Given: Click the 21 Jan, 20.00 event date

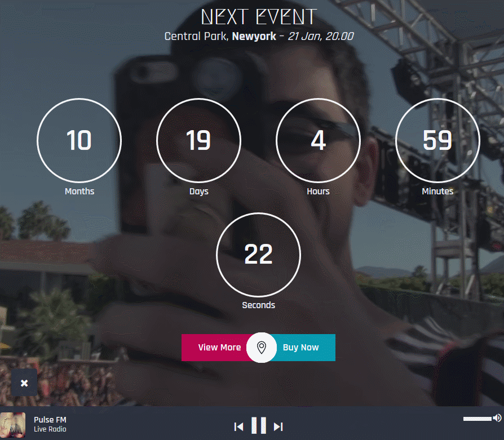Looking at the screenshot, I should pos(320,36).
